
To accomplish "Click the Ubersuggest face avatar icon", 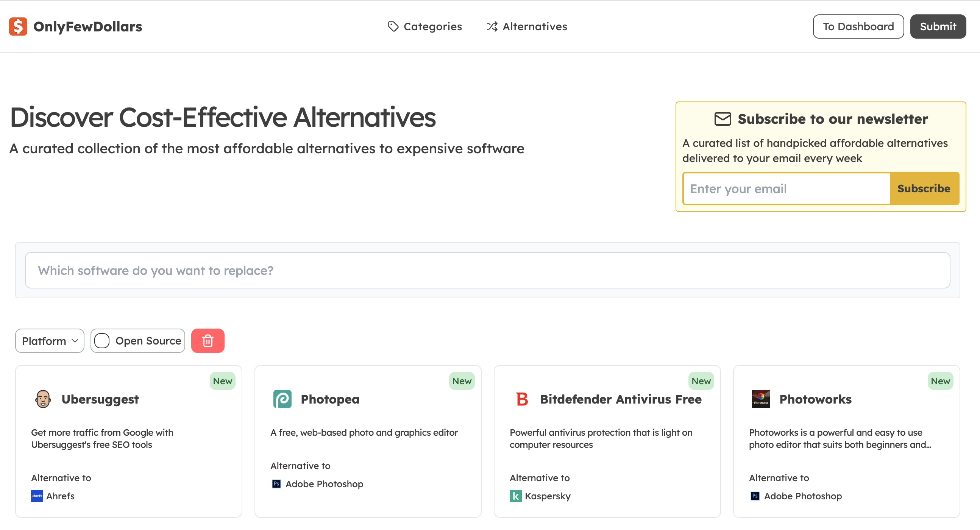I will [43, 399].
